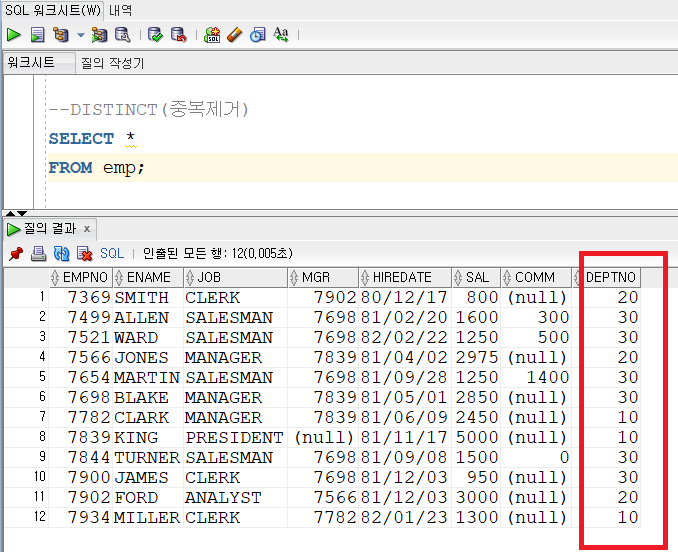The width and height of the screenshot is (678, 552).
Task: Select the 질의 결과 results tab
Action: pyautogui.click(x=50, y=228)
